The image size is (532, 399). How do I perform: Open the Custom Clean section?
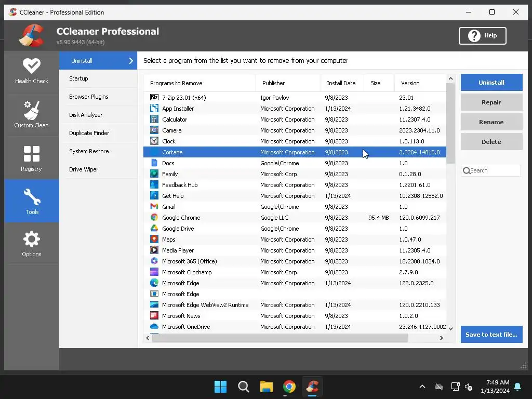coord(32,115)
